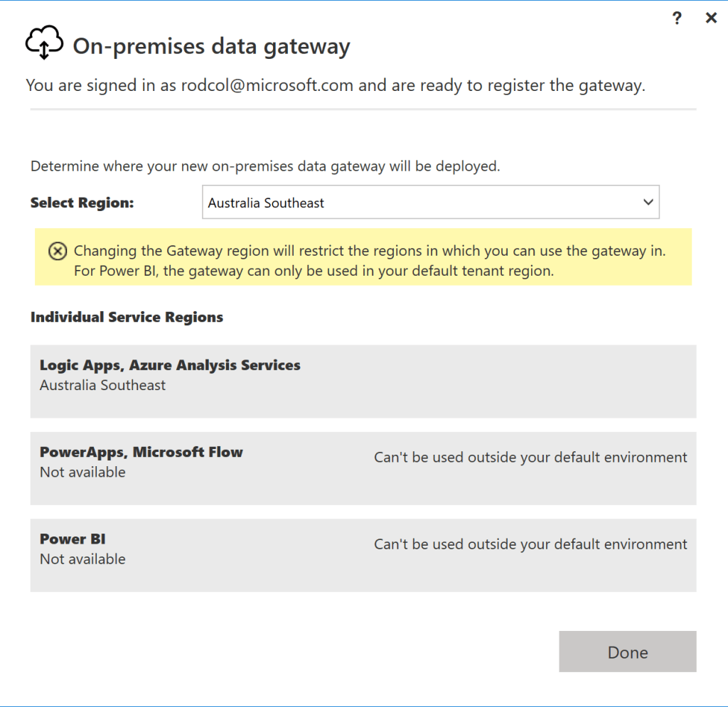Click the dropdown chevron arrow
The width and height of the screenshot is (728, 707).
[x=648, y=202]
